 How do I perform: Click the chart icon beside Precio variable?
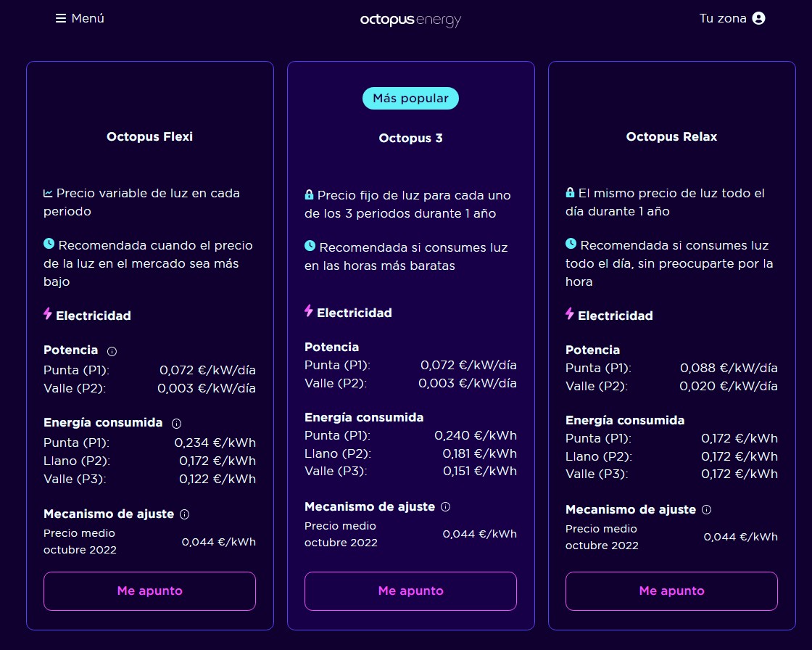pos(48,194)
